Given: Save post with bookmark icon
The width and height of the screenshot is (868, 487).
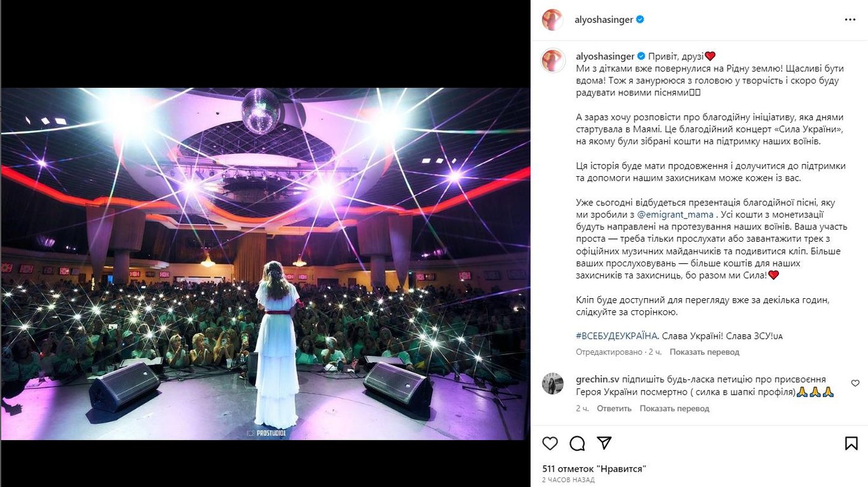Looking at the screenshot, I should (851, 443).
